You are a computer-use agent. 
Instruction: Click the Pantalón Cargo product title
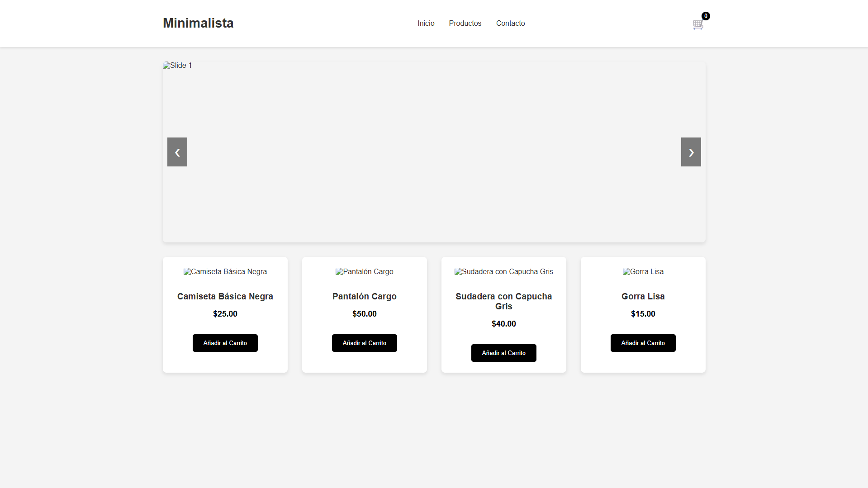[x=365, y=296]
